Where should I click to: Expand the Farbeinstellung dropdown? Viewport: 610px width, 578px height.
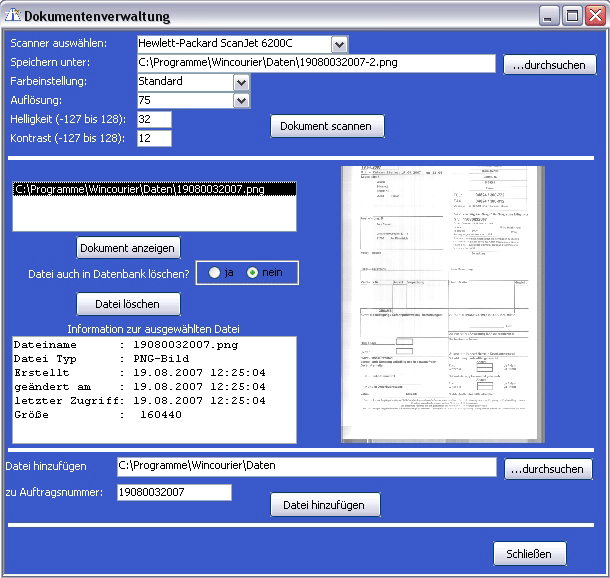pos(241,82)
